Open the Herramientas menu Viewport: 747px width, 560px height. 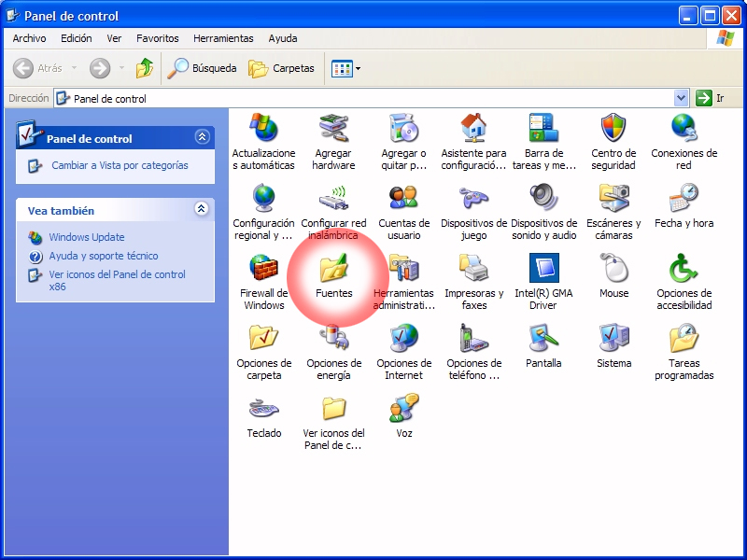point(223,38)
